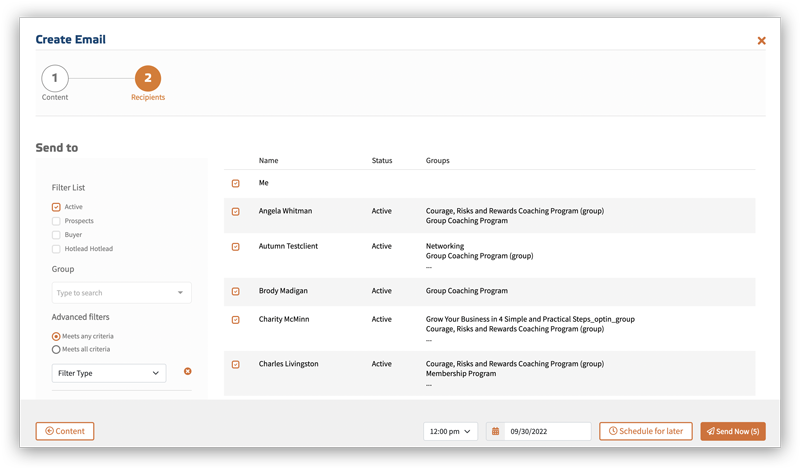
Task: Uncheck Charles Livingston recipient checkbox
Action: [236, 364]
